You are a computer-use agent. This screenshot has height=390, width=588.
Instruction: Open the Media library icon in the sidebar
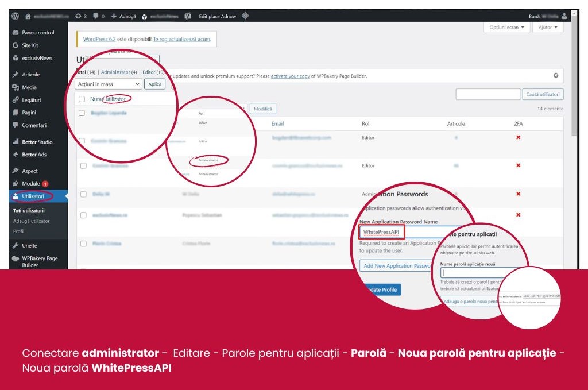pyautogui.click(x=16, y=87)
